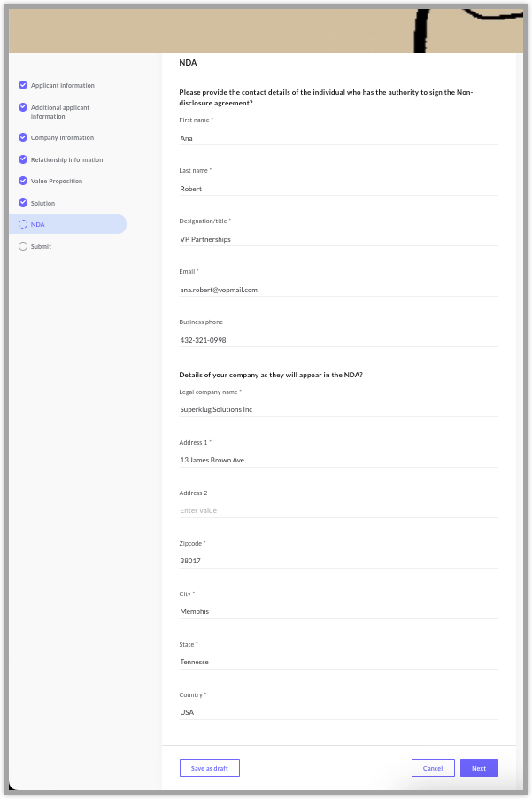532x799 pixels.
Task: Click the empty Submit step circle icon
Action: pyautogui.click(x=23, y=246)
